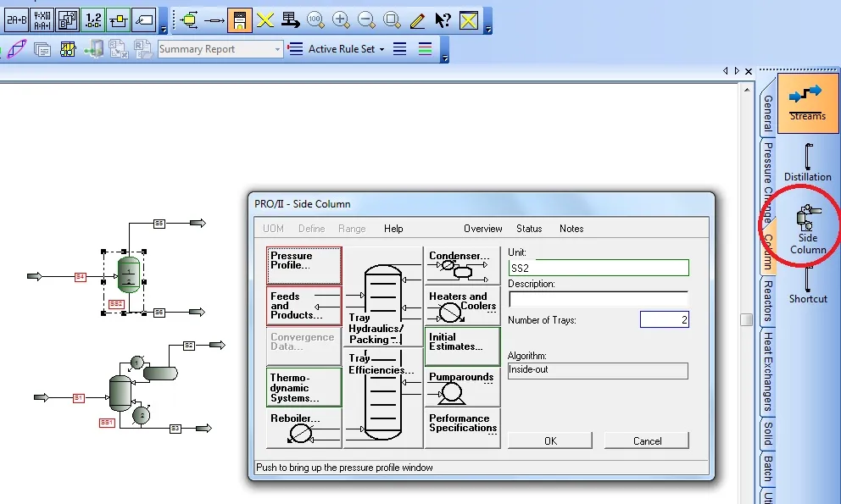Open the phase envelope curve icon
Viewport: 841px width, 504px height.
coord(17,49)
